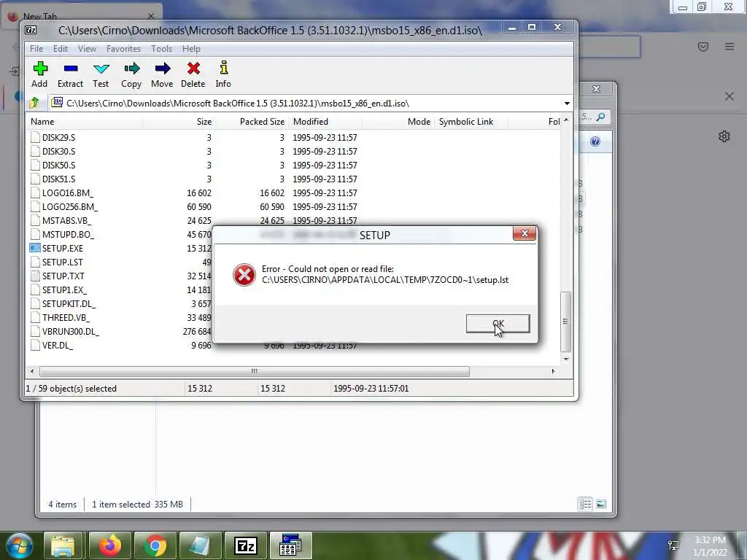Image resolution: width=747 pixels, height=560 pixels.
Task: Open the Firefox settings gear icon
Action: tap(724, 136)
